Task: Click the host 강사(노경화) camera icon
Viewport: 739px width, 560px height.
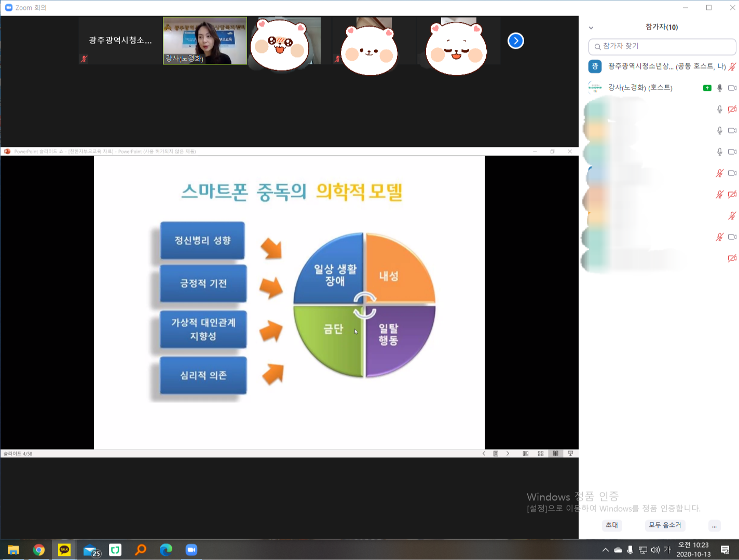Action: pyautogui.click(x=732, y=88)
